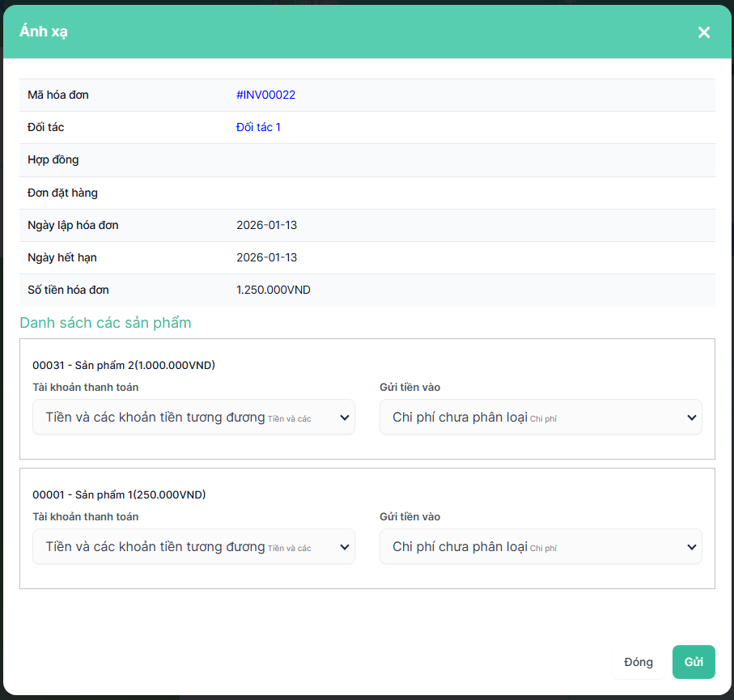734x700 pixels.
Task: Select the Ngày hết hạn date value
Action: (x=266, y=257)
